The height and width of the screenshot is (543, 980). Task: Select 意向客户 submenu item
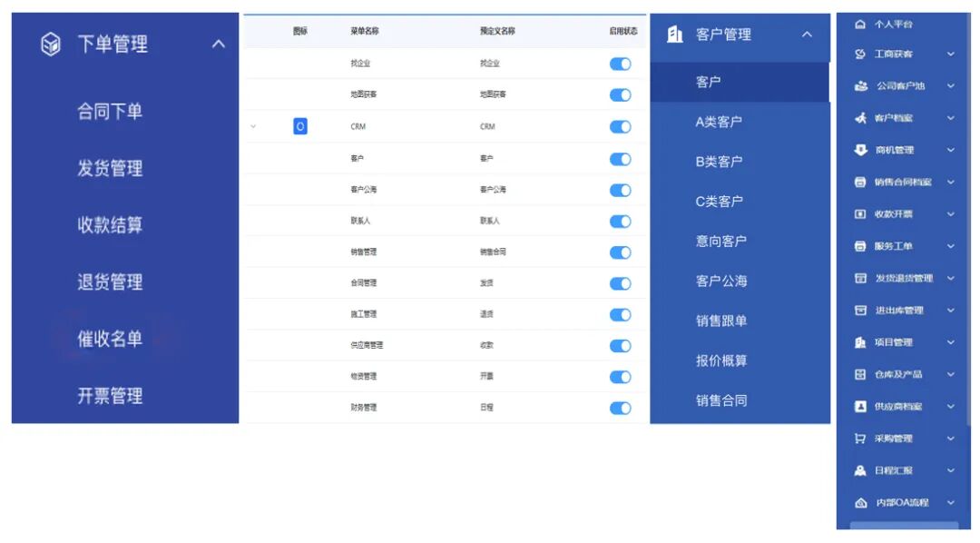(x=721, y=241)
